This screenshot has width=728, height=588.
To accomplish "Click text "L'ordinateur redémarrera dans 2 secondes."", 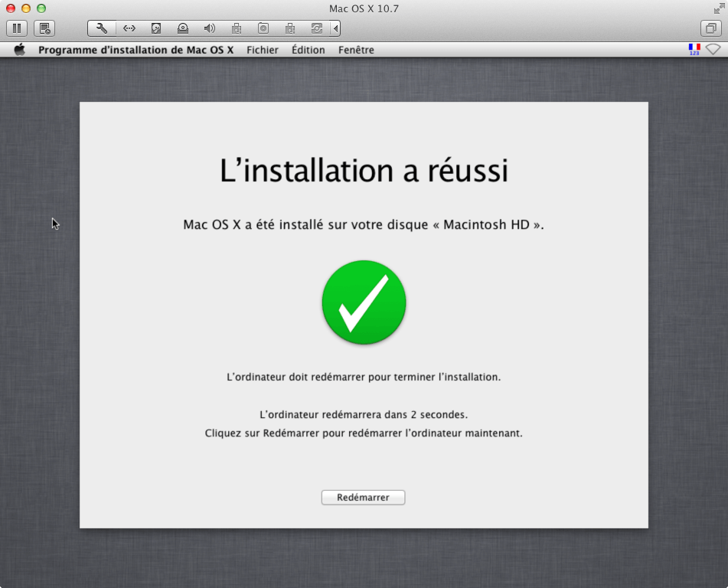I will 364,414.
